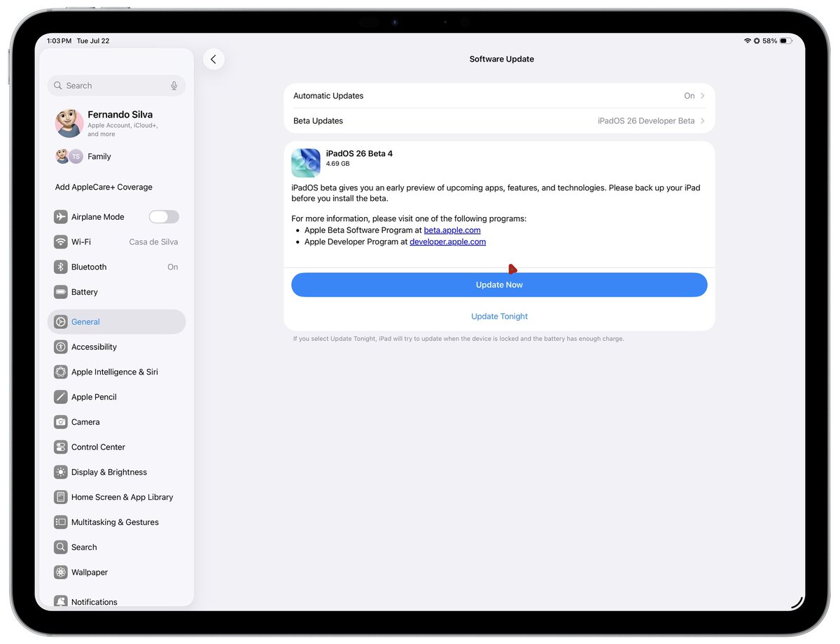Focus the Search input field
The image size is (840, 644).
pyautogui.click(x=116, y=85)
